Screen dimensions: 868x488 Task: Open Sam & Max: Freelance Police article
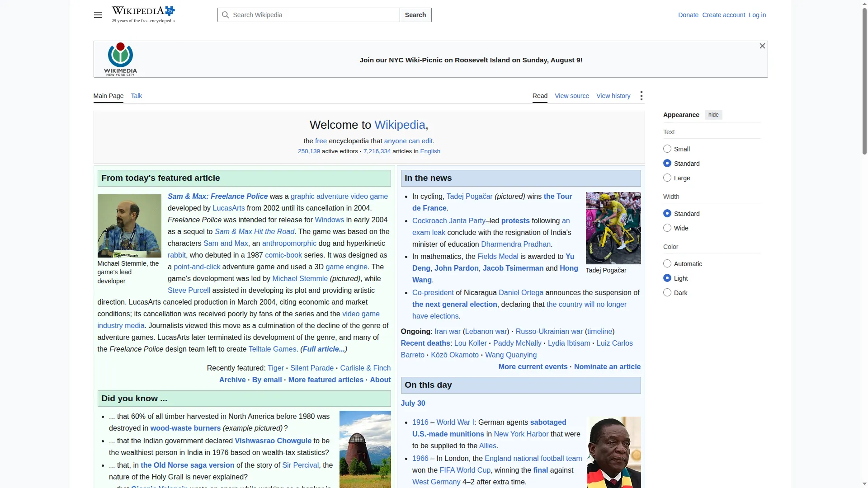pyautogui.click(x=217, y=196)
